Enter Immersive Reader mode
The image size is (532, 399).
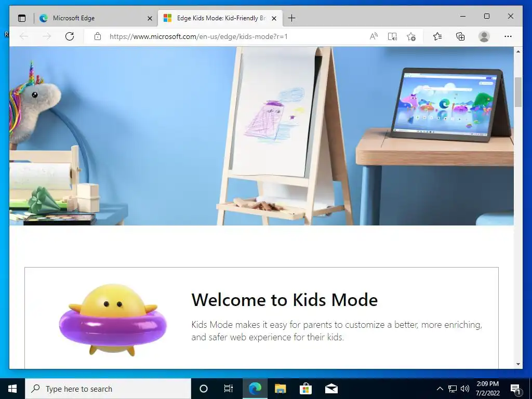392,36
